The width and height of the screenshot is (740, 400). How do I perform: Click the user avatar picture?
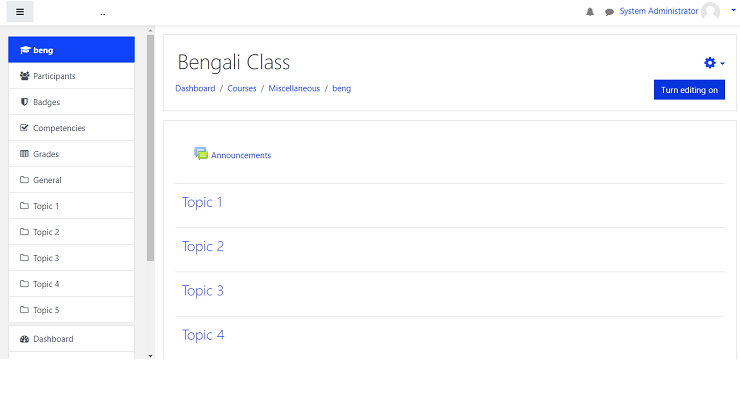coord(710,12)
